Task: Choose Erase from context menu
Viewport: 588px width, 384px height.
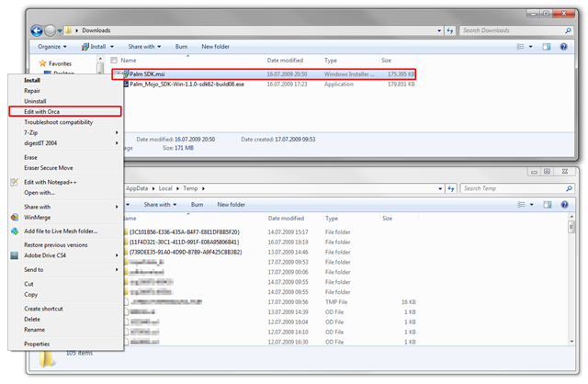Action: point(65,157)
